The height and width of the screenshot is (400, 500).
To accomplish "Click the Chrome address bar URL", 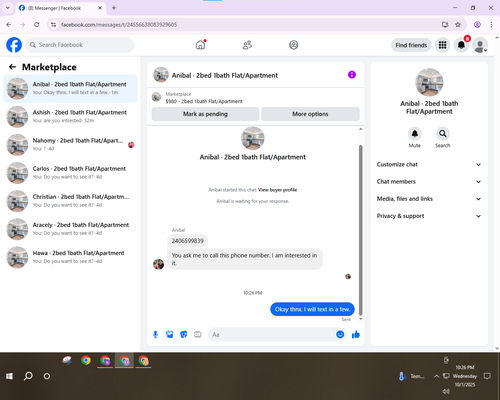I will coord(119,25).
